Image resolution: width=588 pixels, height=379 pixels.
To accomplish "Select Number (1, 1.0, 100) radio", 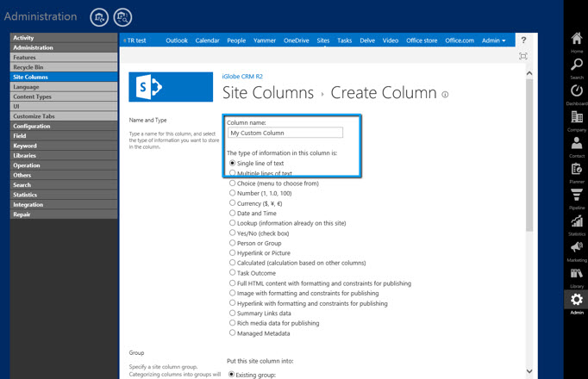I will coord(233,193).
